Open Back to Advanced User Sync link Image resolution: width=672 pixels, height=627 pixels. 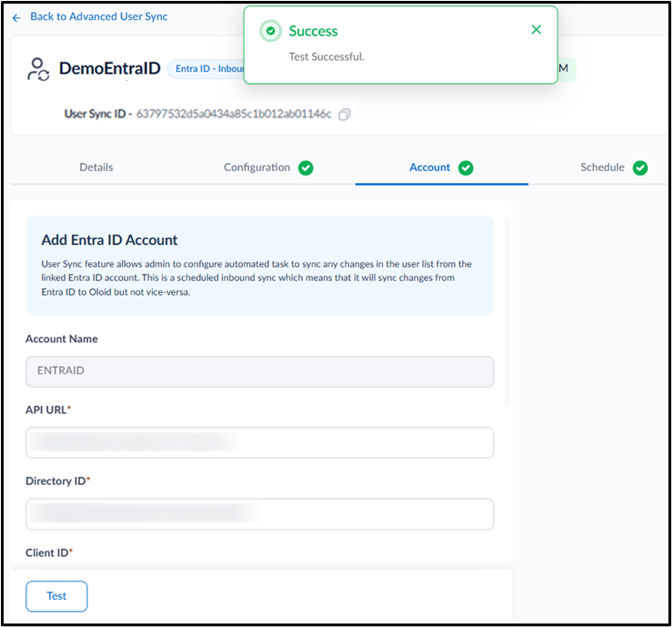(x=98, y=16)
